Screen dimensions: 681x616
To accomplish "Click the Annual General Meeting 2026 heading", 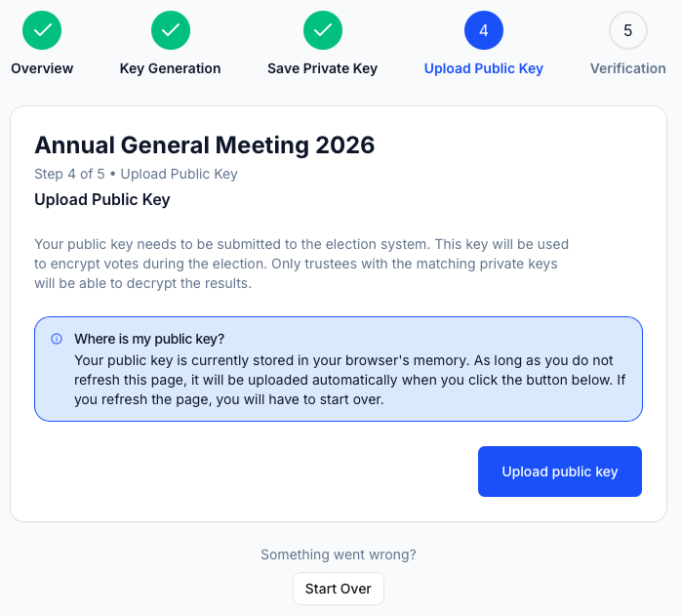I will coord(205,145).
